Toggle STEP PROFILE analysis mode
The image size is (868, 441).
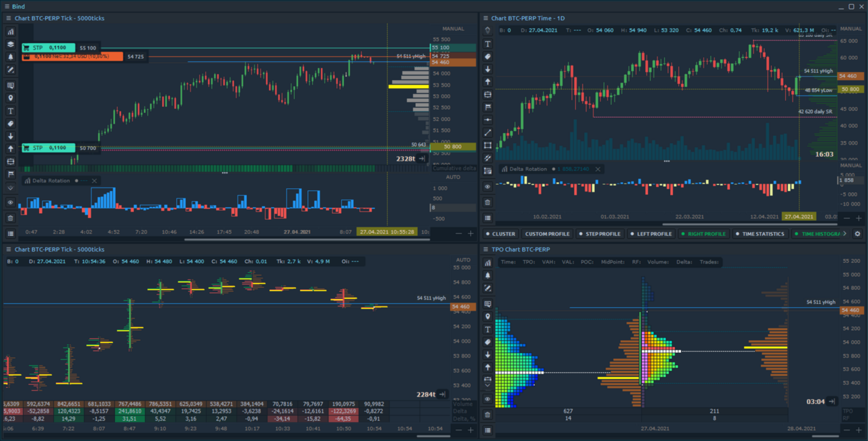click(x=600, y=234)
